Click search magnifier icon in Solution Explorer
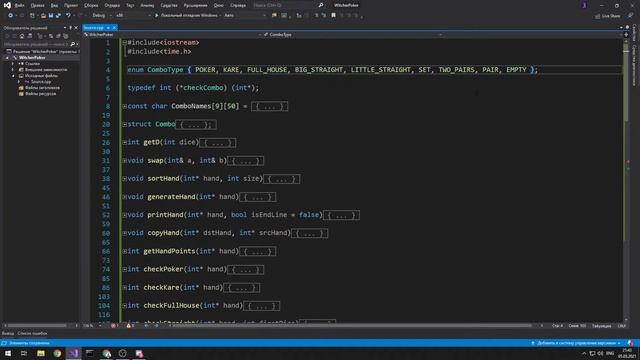 point(73,44)
